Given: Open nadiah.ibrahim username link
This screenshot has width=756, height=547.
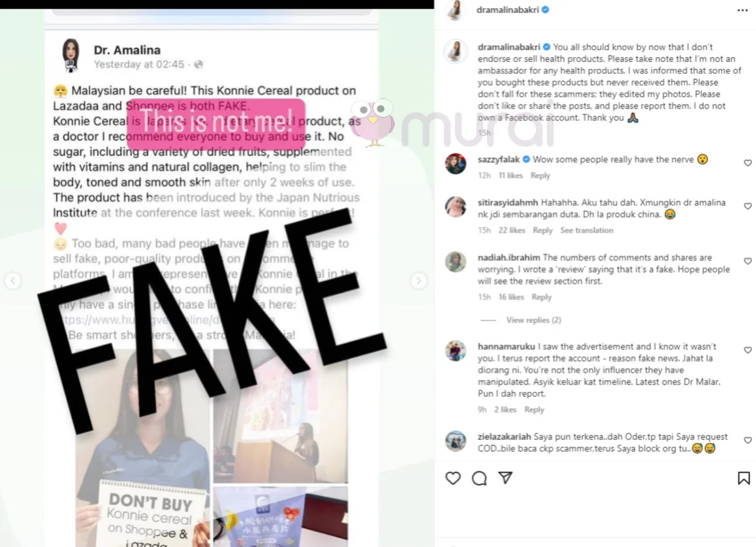Looking at the screenshot, I should pyautogui.click(x=509, y=258).
